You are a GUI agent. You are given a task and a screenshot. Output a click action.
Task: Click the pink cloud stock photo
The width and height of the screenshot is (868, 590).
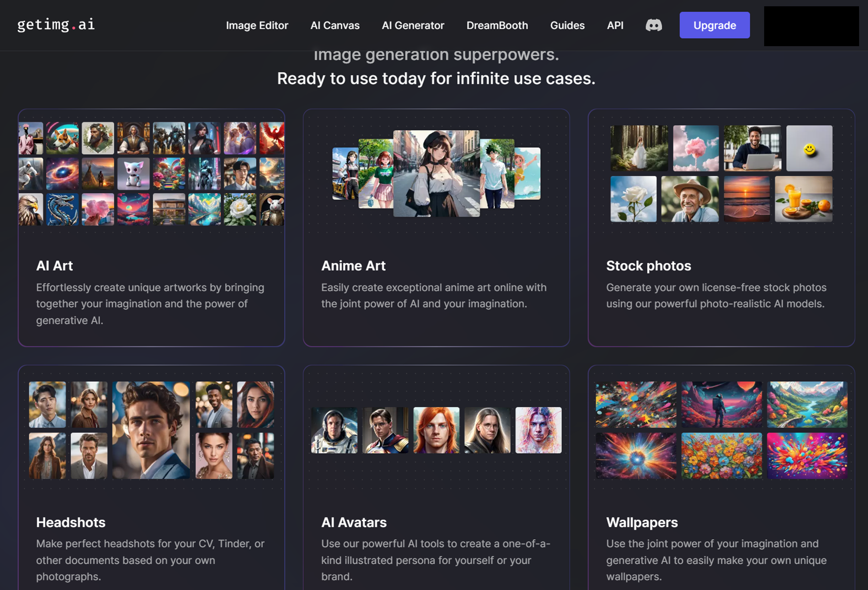tap(696, 148)
